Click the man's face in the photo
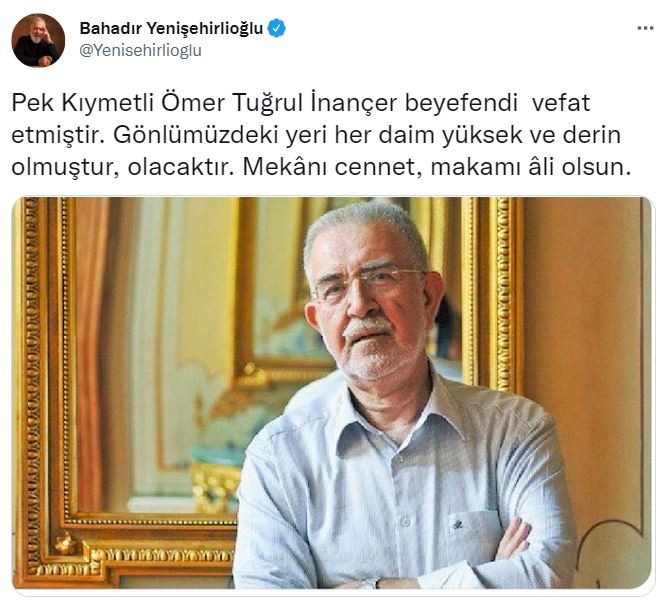The image size is (662, 605). pyautogui.click(x=372, y=304)
